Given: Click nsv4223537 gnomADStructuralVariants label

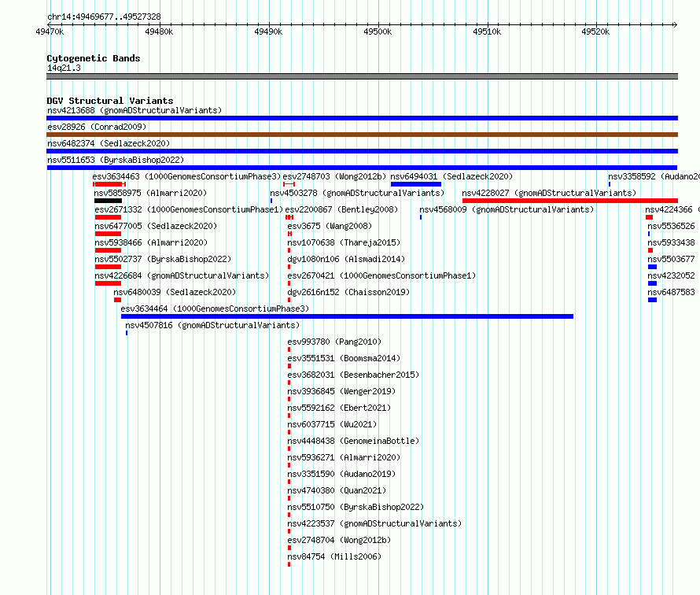Looking at the screenshot, I should point(374,523).
